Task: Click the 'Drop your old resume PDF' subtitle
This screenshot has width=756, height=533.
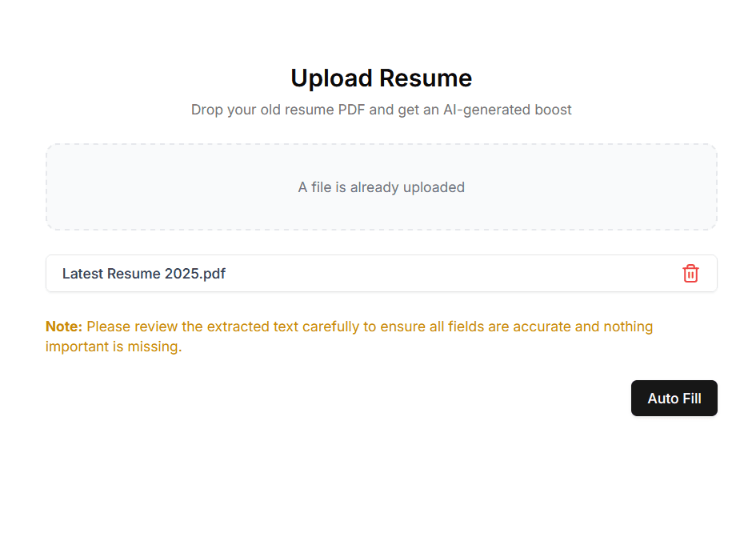Action: [381, 110]
